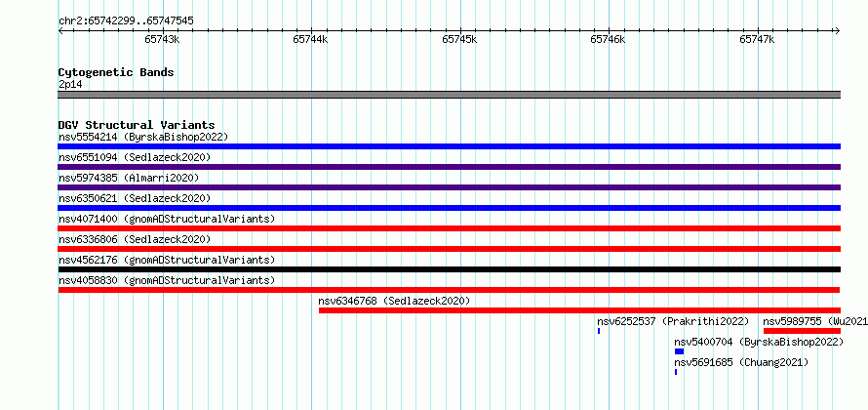This screenshot has height=410, width=868.
Task: Click the ruler's left arrowhead
Action: [61, 31]
